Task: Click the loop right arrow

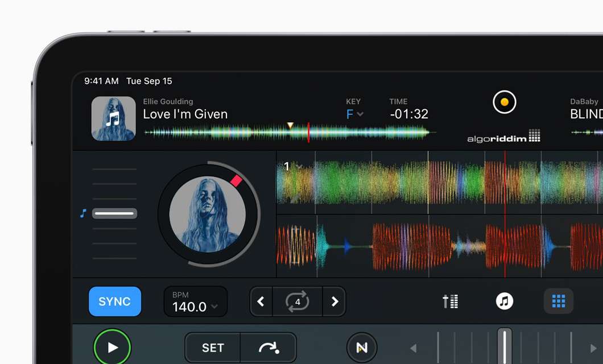Action: (x=334, y=301)
